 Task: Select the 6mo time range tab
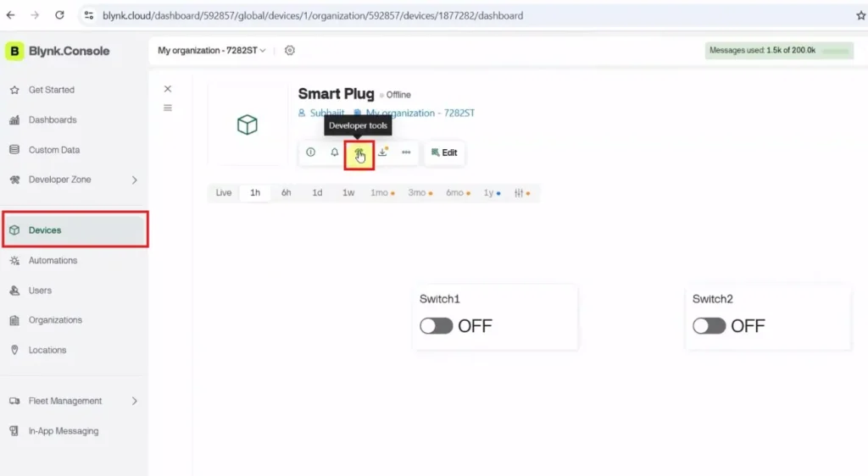tap(457, 193)
